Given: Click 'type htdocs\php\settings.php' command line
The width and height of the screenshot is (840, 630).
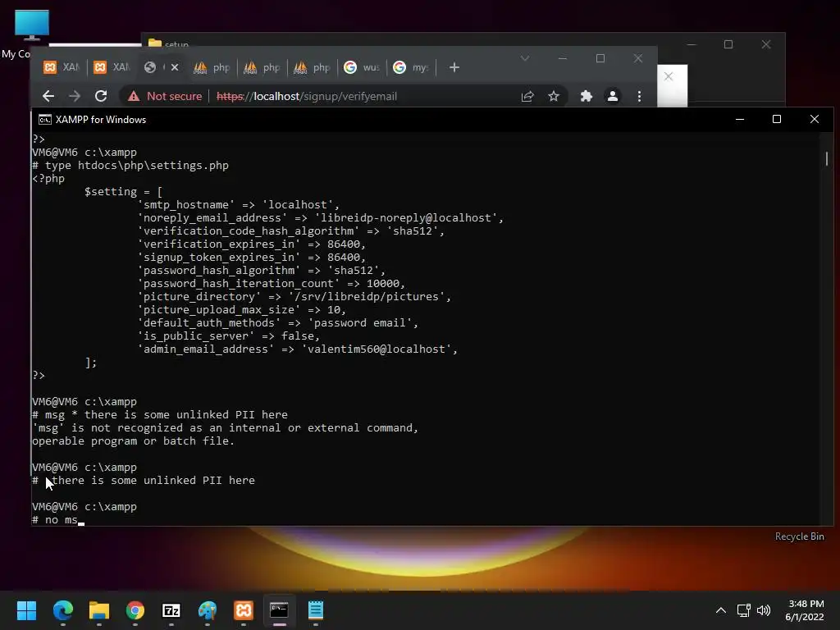Looking at the screenshot, I should click(130, 166).
